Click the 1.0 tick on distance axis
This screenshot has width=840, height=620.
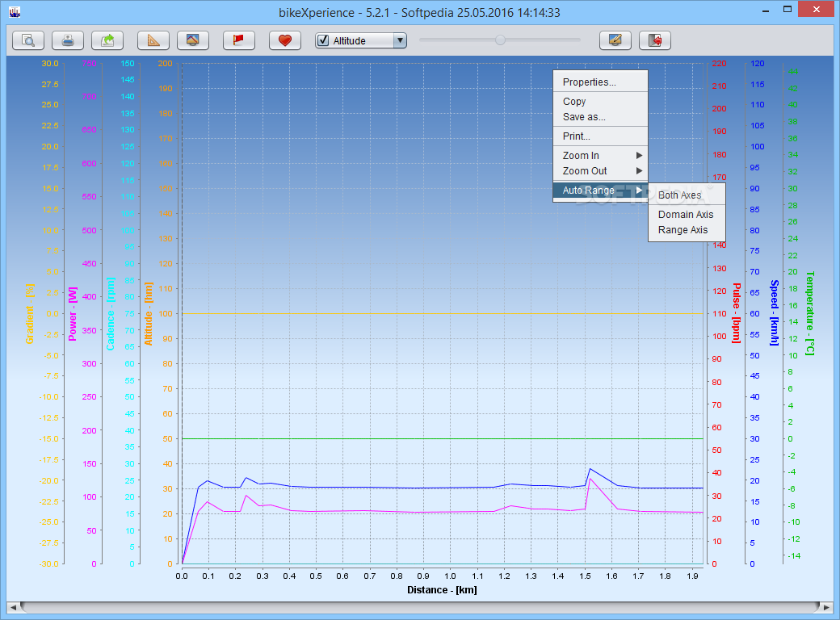pos(451,576)
